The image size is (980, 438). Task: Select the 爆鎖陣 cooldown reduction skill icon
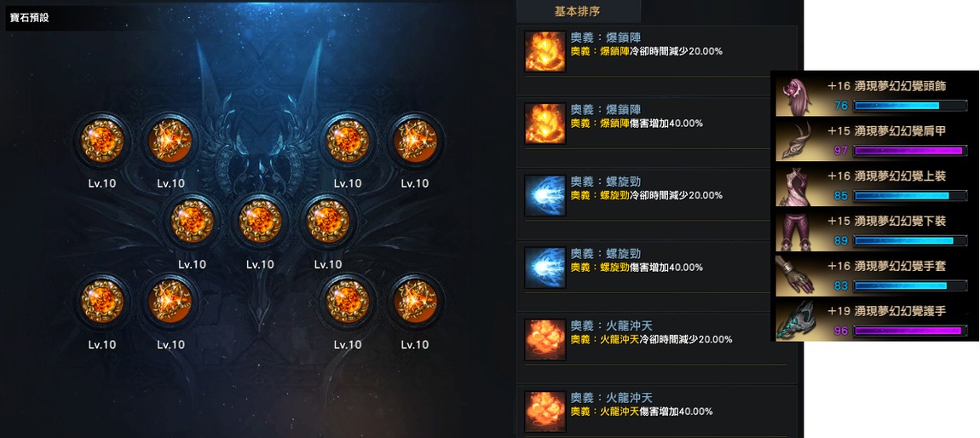(x=545, y=51)
